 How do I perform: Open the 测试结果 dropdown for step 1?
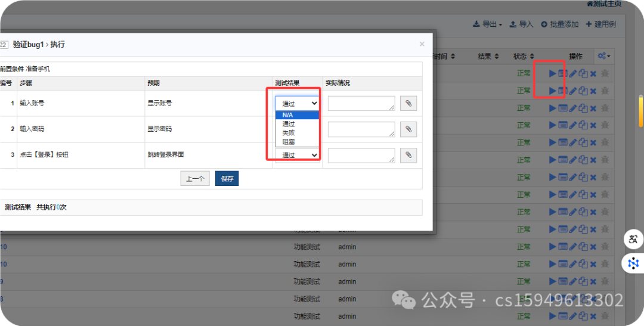tap(298, 104)
